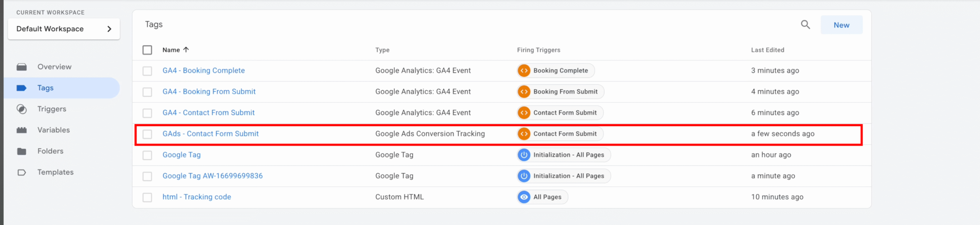Click the search magnifier icon in Tags panel

tap(805, 25)
